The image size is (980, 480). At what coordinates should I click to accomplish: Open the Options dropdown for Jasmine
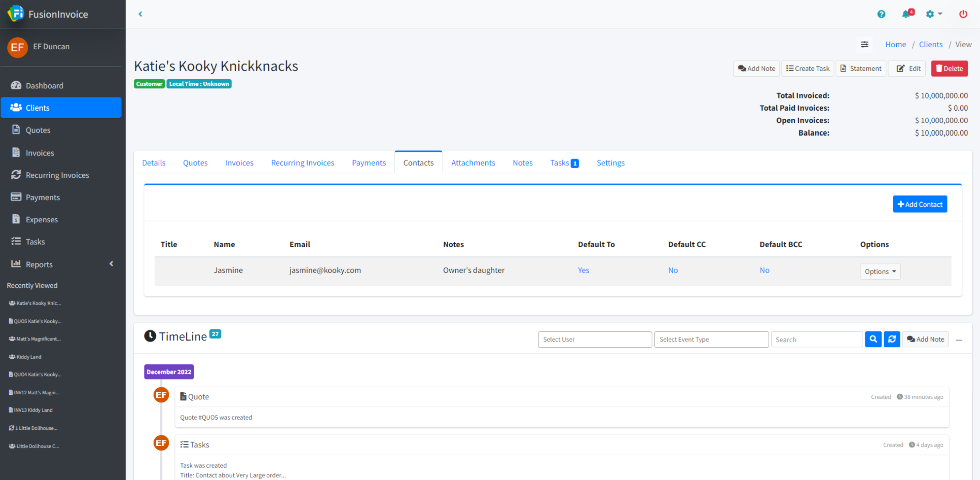tap(880, 271)
